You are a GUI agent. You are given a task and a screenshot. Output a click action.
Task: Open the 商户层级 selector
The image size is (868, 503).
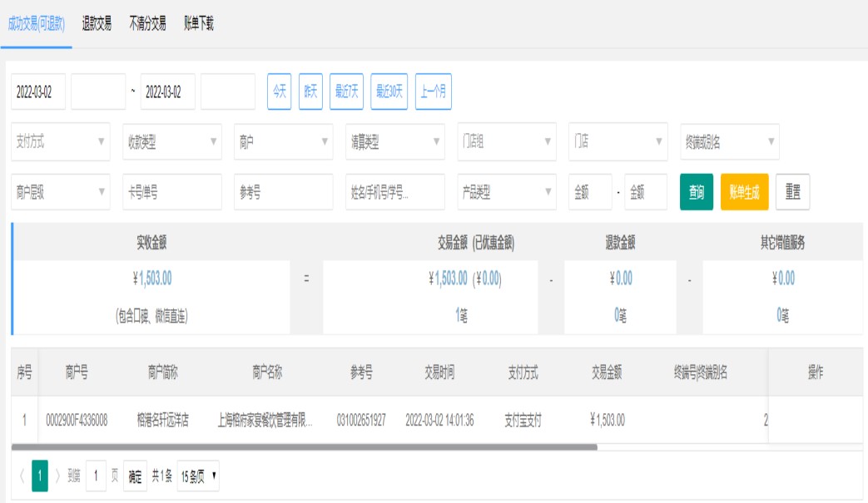(x=61, y=192)
